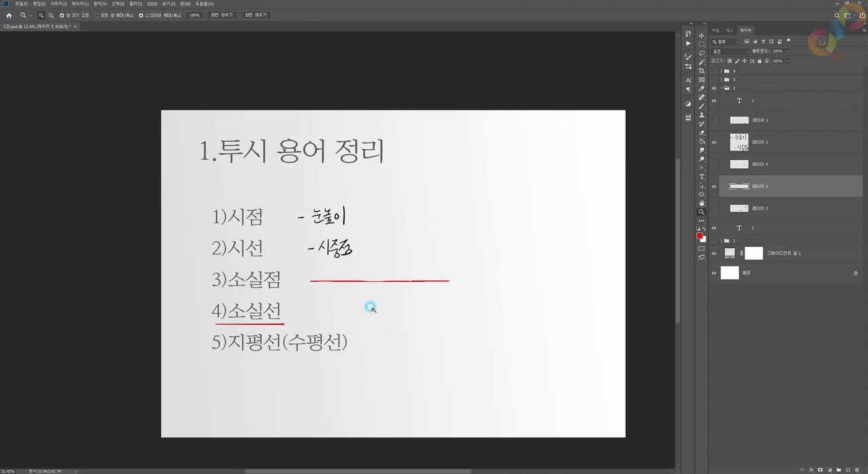Hide the 레이어 5 layer
The image size is (868, 474).
click(x=713, y=186)
